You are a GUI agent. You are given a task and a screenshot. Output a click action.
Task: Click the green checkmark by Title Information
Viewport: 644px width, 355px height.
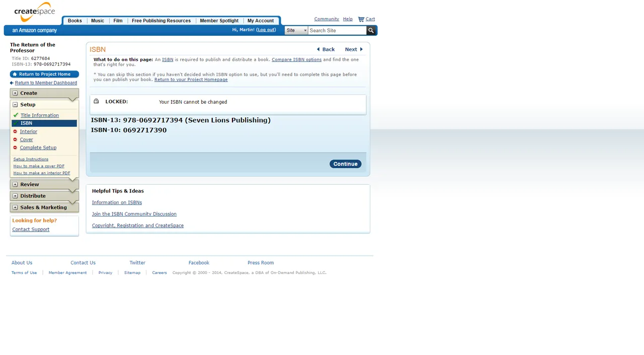16,115
